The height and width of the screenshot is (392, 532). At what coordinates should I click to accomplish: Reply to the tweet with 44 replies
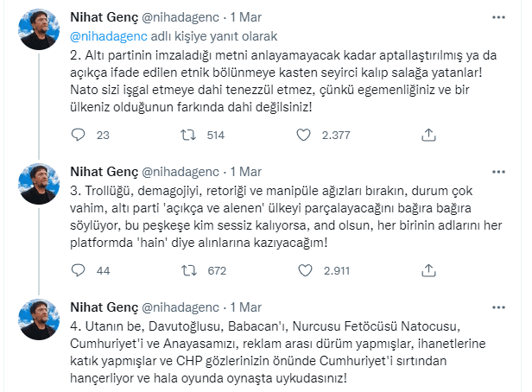click(x=79, y=270)
